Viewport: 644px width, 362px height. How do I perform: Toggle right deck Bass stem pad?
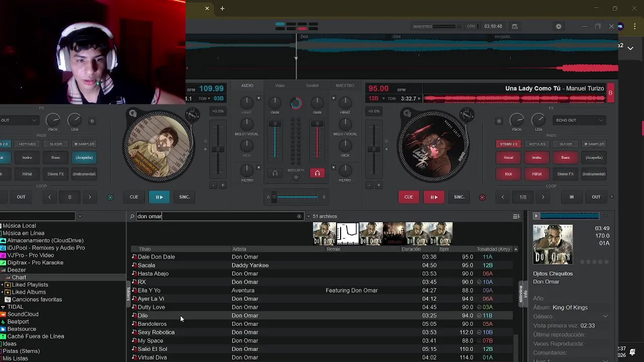pos(566,157)
